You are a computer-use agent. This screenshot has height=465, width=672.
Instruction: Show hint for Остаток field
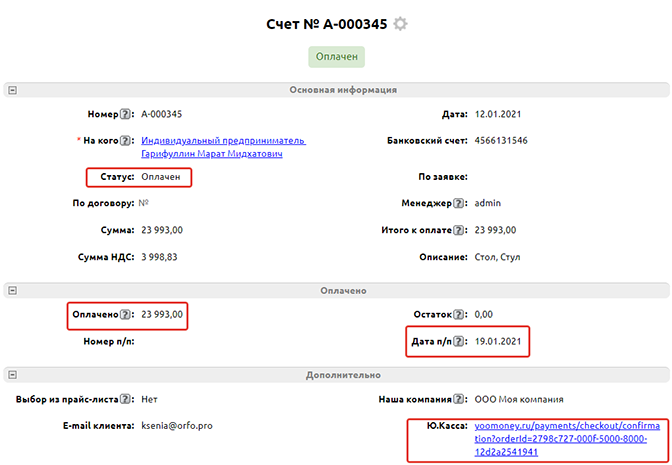tap(458, 315)
